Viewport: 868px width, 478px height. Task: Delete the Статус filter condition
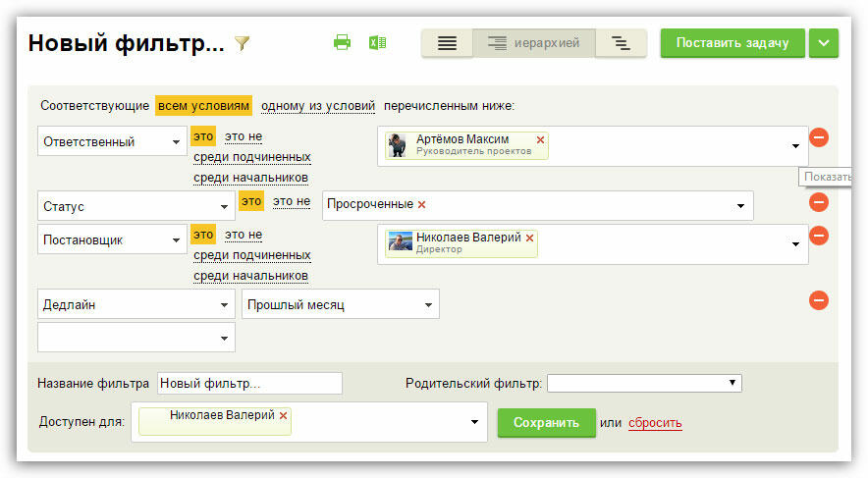pyautogui.click(x=819, y=202)
